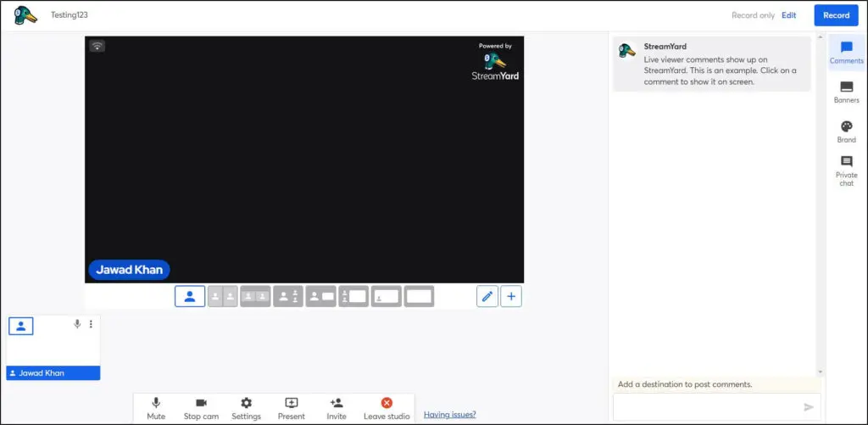Show the StreamYard example comment on screen

tap(712, 64)
